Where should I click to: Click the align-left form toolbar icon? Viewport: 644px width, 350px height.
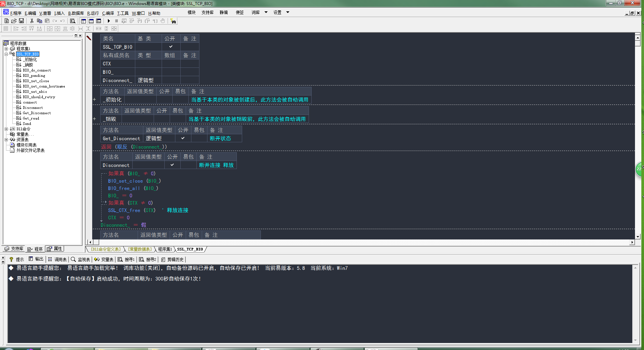pos(16,29)
